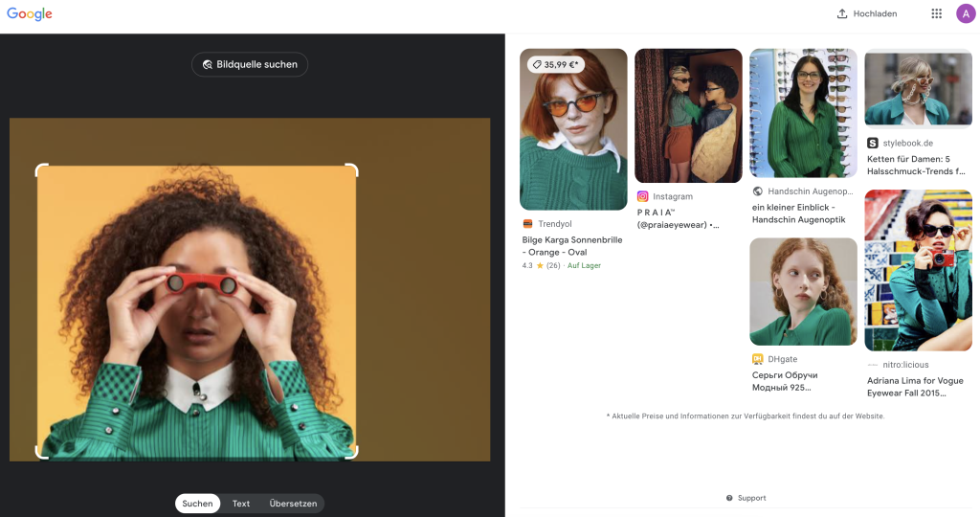Click the stylebook.de source icon
Image resolution: width=980 pixels, height=517 pixels.
tap(872, 143)
